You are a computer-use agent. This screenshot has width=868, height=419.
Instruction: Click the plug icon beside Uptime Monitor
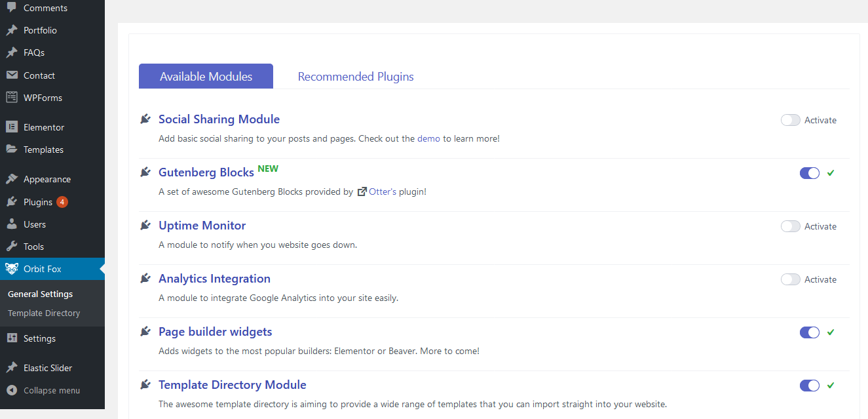(x=145, y=225)
